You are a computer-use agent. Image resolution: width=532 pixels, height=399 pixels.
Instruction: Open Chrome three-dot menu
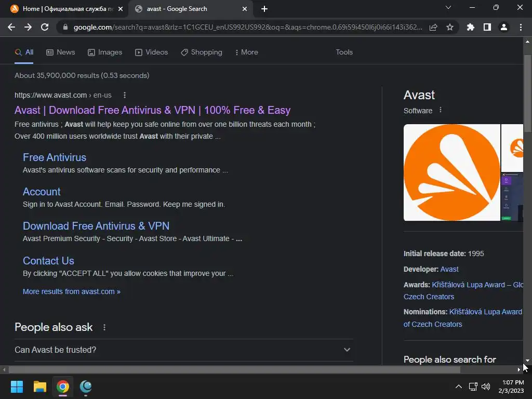(x=521, y=27)
